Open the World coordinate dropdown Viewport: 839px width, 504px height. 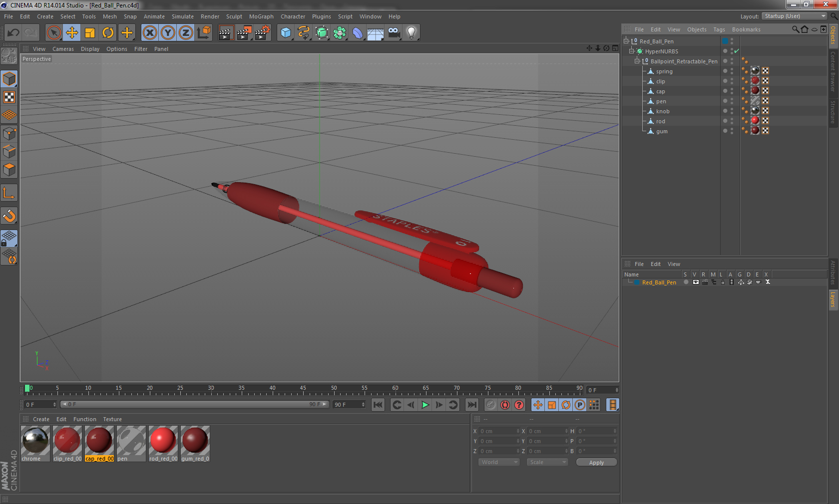499,462
